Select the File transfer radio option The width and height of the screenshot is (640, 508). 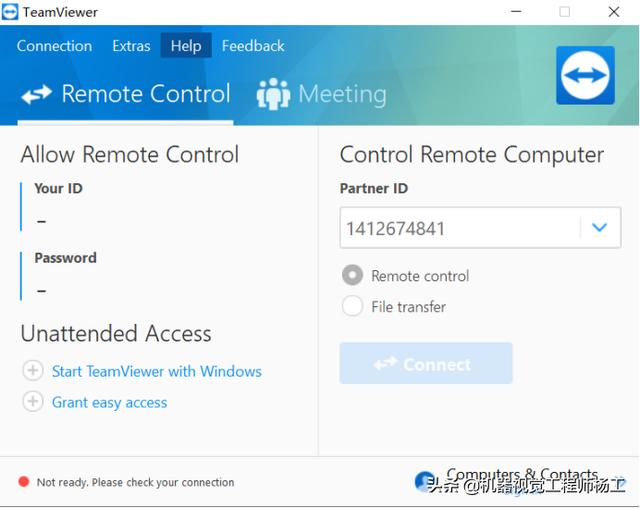click(352, 306)
